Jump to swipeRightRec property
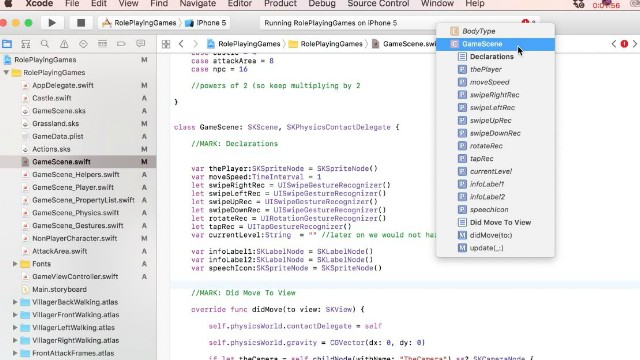Viewport: 640px width, 360px height. pos(495,95)
